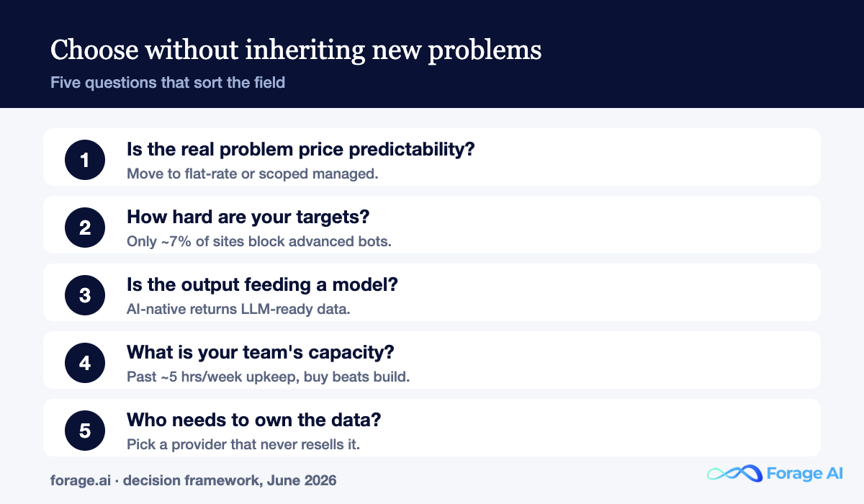Click 'Pick a provider that never resells it.'
This screenshot has width=864, height=504.
click(x=243, y=444)
